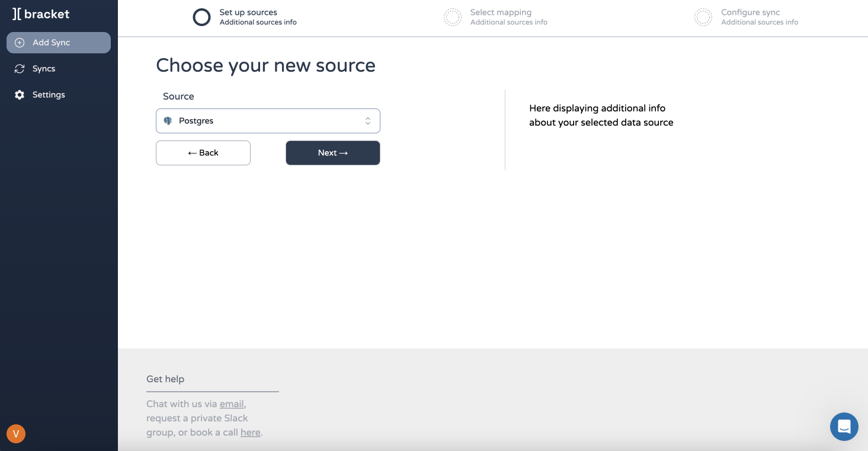Click the Back button
The height and width of the screenshot is (451, 868).
coord(203,153)
